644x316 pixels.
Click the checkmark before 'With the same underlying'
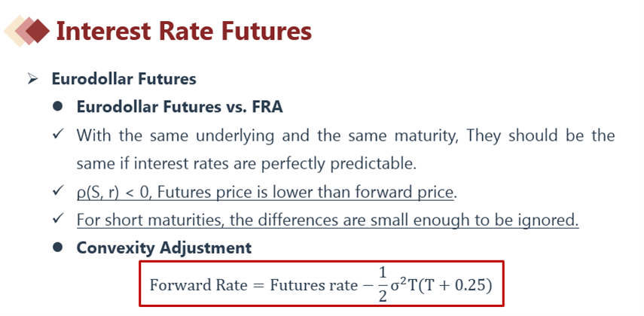(58, 135)
